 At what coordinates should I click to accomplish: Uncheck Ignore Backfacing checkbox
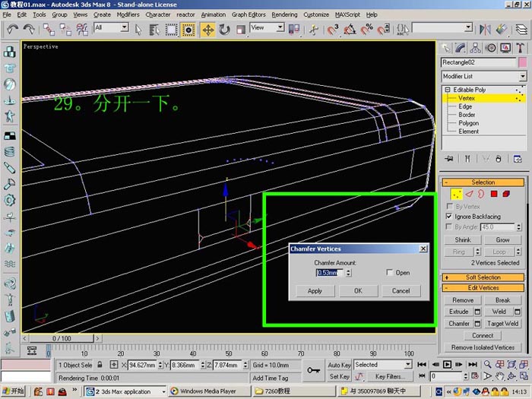450,216
